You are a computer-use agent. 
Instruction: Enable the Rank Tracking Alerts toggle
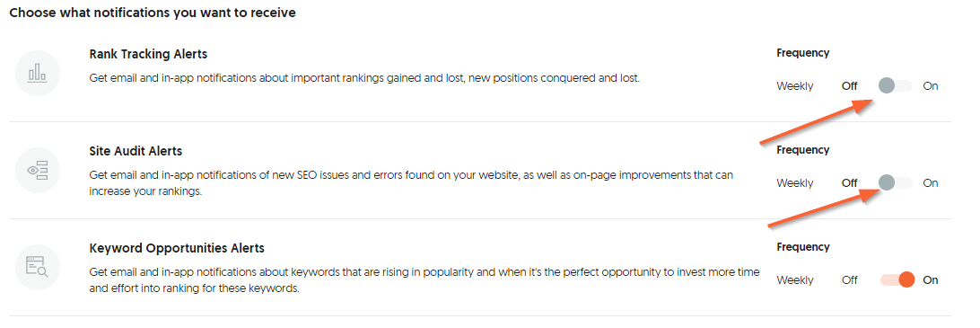click(x=895, y=85)
